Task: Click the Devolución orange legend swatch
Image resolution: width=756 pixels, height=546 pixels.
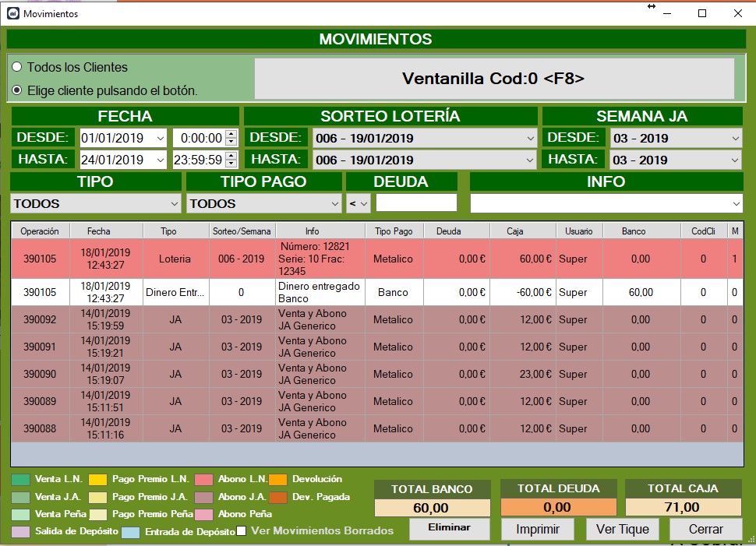Action: pos(278,480)
